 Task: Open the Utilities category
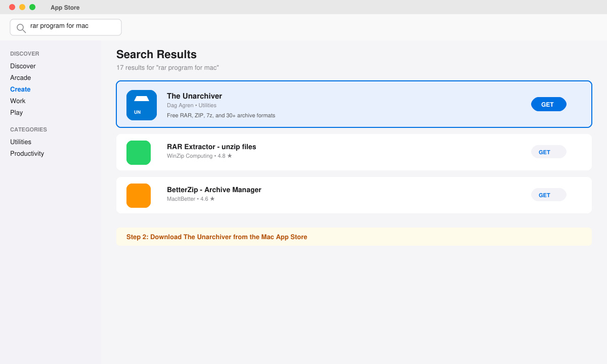coord(21,142)
